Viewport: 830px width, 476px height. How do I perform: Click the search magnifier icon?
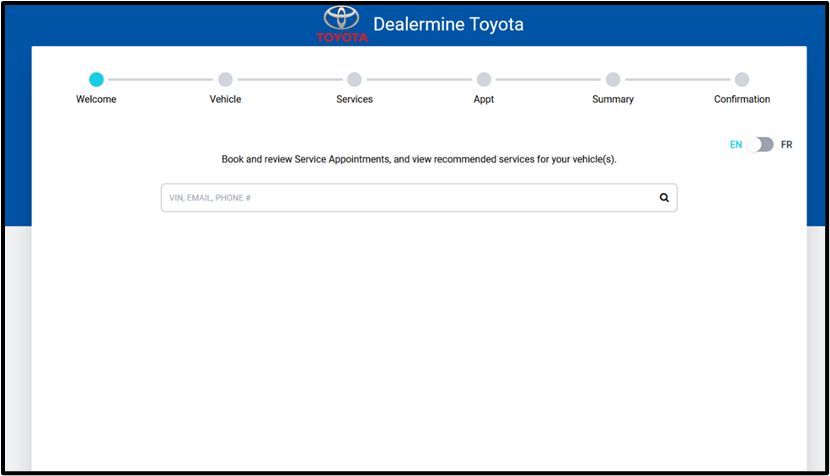664,198
